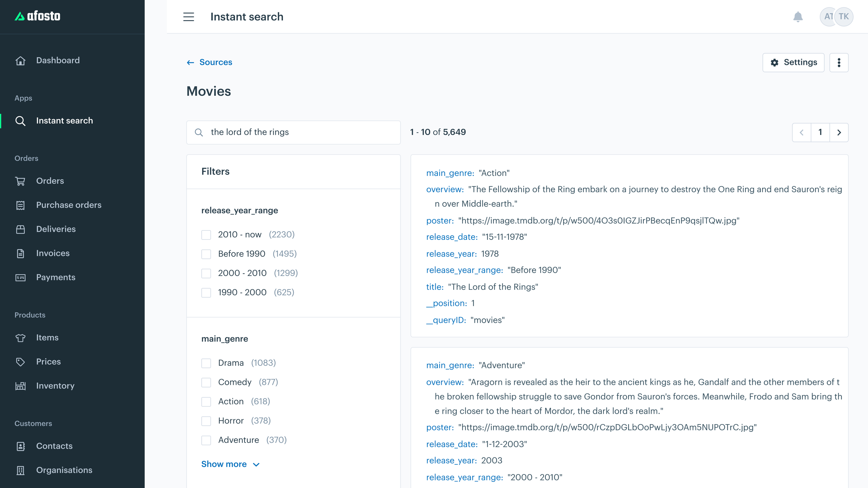The width and height of the screenshot is (868, 488).
Task: Click the Movies page heading
Action: (x=209, y=91)
